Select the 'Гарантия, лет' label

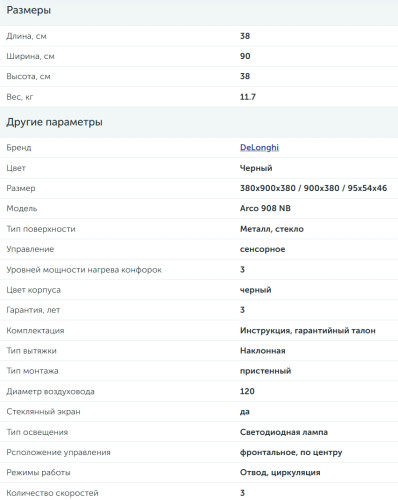[33, 310]
